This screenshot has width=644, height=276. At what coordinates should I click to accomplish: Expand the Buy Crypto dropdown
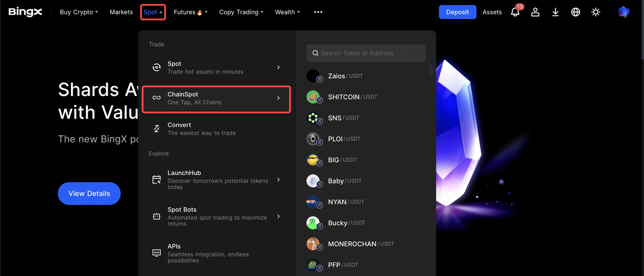tap(79, 12)
